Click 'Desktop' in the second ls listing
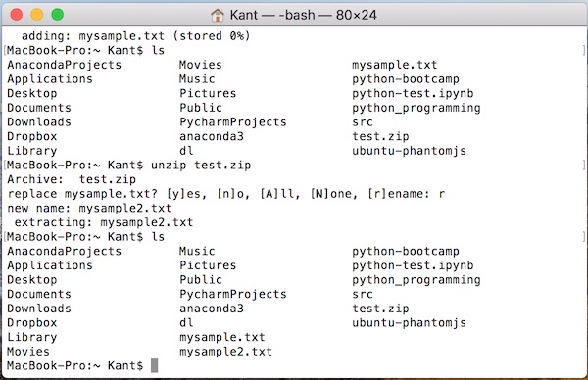The width and height of the screenshot is (588, 380). coord(32,279)
